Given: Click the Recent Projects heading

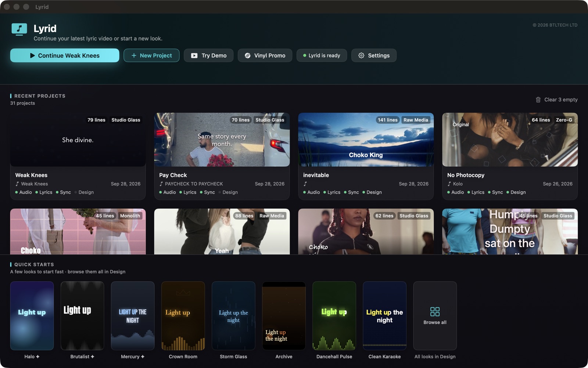Looking at the screenshot, I should click(x=40, y=96).
